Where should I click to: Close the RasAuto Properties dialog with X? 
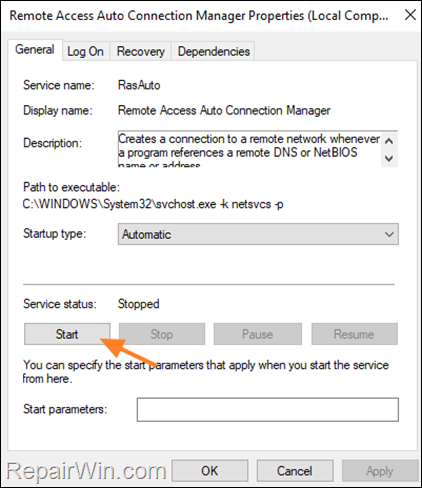point(410,15)
